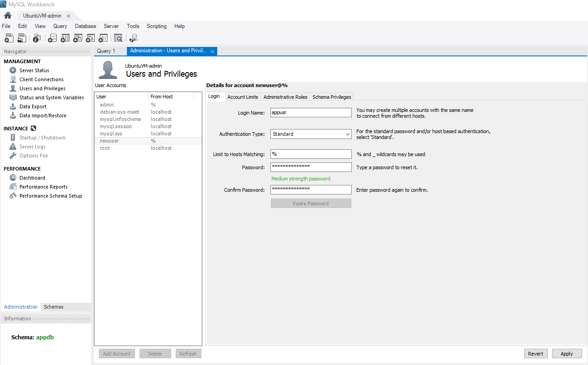588x365 pixels.
Task: Select the mysql.infoschema account row
Action: (148, 119)
